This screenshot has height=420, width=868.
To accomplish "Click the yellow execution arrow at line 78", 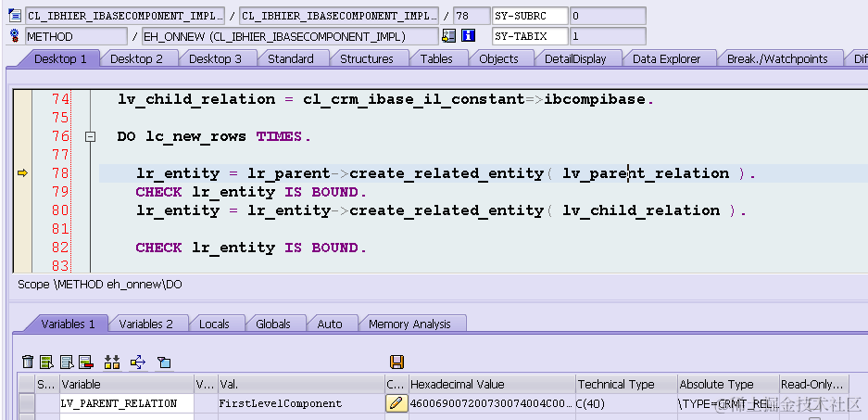I will tap(22, 173).
